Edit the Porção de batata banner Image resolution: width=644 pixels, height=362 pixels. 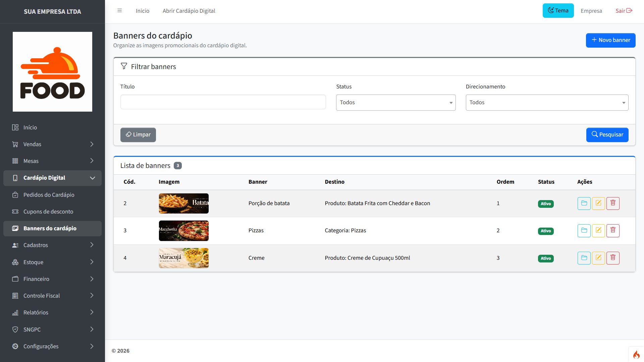pos(598,203)
